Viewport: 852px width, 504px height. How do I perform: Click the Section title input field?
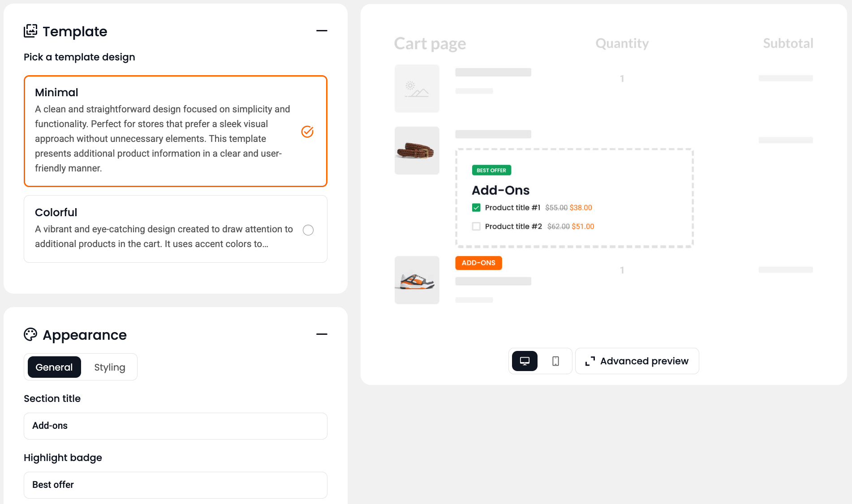(x=176, y=426)
